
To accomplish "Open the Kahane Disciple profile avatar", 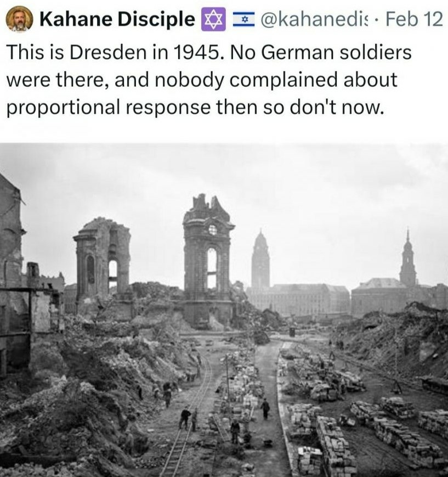I will coord(19,19).
